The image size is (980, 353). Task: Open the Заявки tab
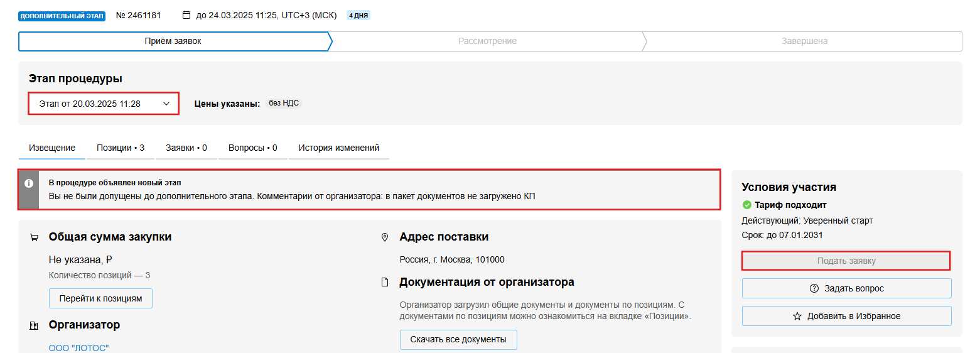point(186,148)
